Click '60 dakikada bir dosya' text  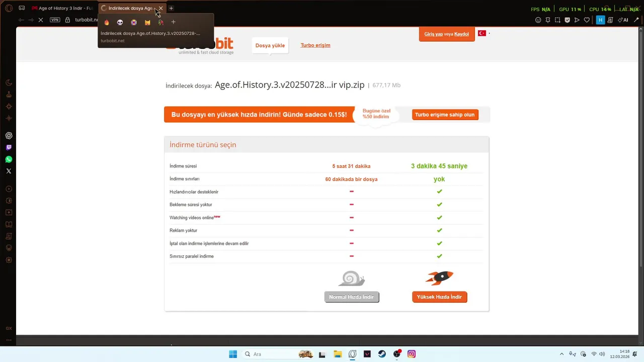pos(351,179)
